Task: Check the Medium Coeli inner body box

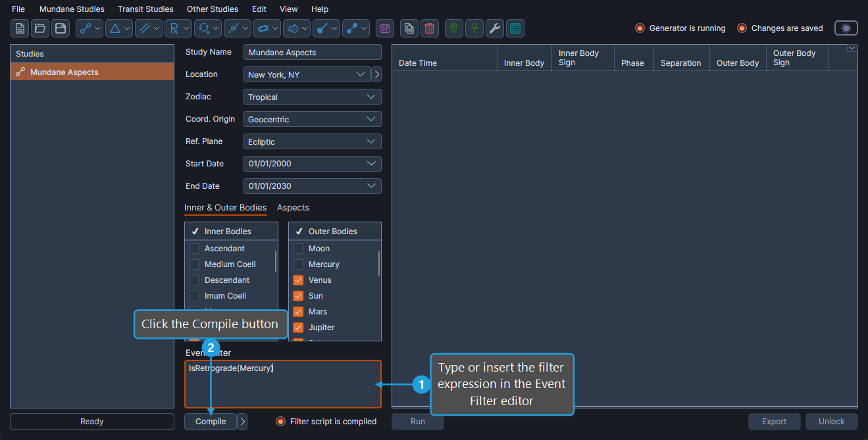Action: pyautogui.click(x=194, y=264)
